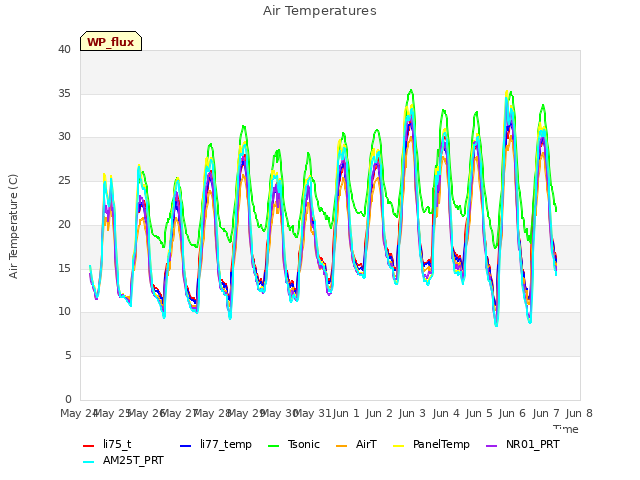
Task: Click the Jun 1 date tick label
Action: click(346, 413)
